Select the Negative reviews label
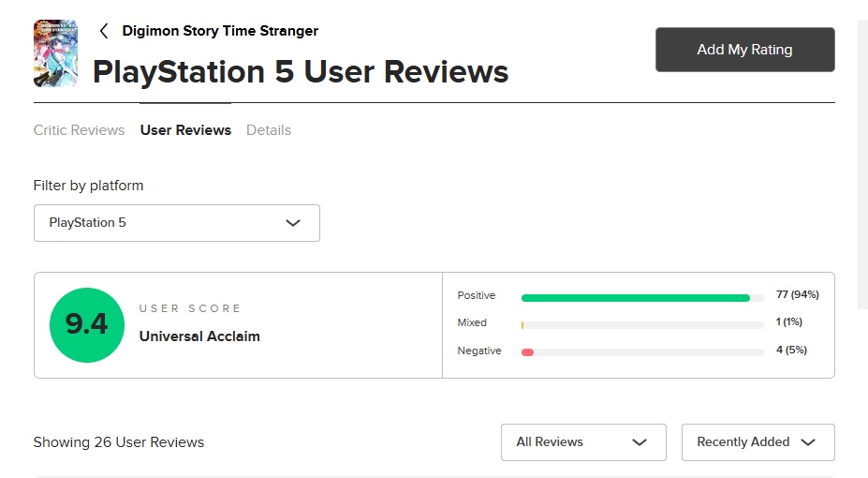 [479, 351]
